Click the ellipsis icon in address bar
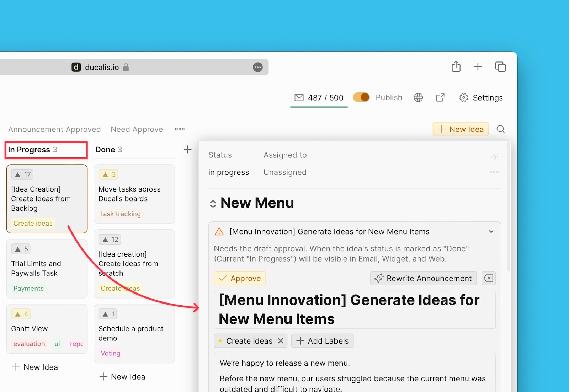Screen dimensions: 569x392 point(258,67)
